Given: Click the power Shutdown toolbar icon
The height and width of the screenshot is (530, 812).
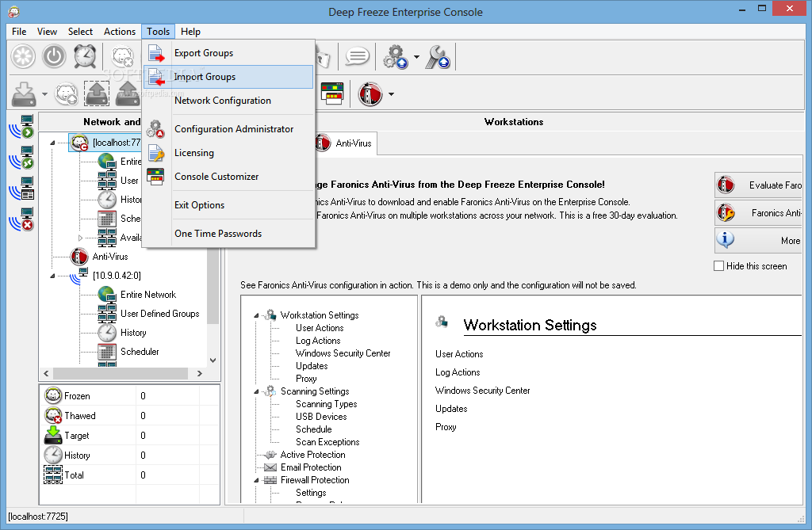Looking at the screenshot, I should click(54, 56).
